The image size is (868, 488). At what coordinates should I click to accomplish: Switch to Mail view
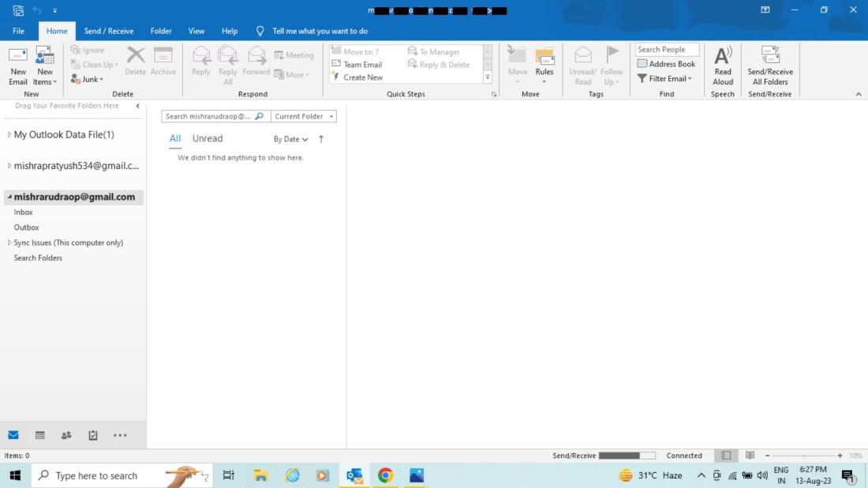pos(13,435)
